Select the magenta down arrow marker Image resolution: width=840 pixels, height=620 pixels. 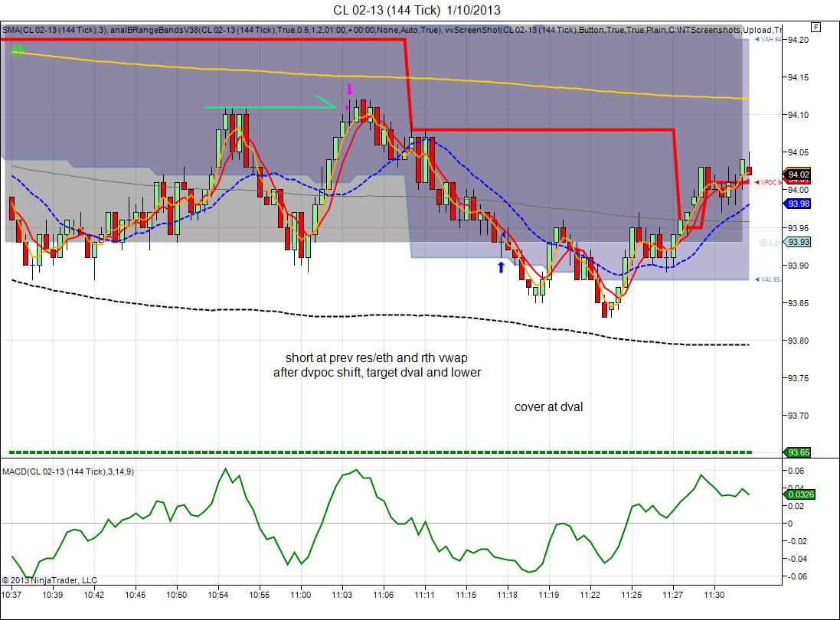click(x=349, y=89)
